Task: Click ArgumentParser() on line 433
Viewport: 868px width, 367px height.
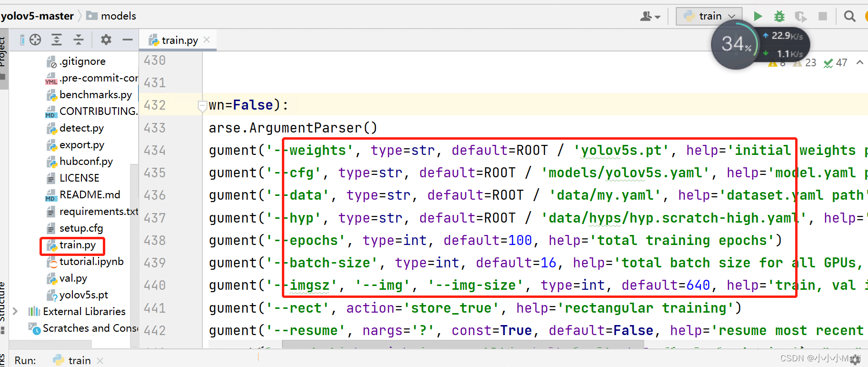Action: pos(313,128)
